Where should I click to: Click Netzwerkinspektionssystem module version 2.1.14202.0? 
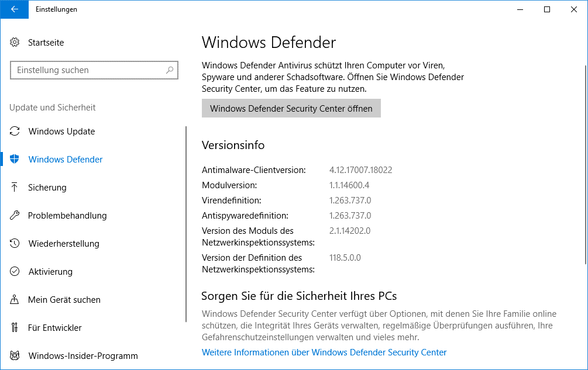tap(350, 231)
